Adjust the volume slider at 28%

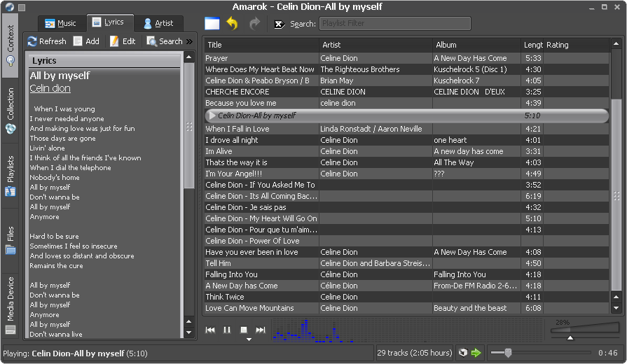pos(584,330)
